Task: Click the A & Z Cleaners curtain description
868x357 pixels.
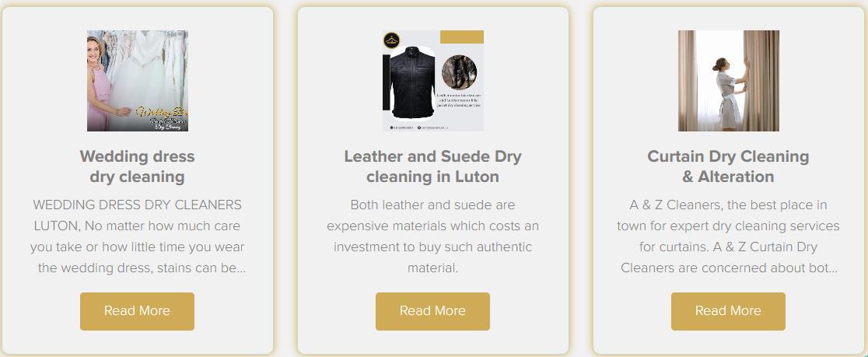Action: 729,236
